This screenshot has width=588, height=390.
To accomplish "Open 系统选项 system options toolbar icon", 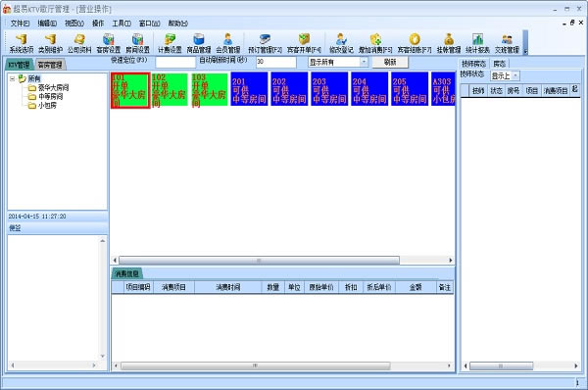I will point(22,43).
